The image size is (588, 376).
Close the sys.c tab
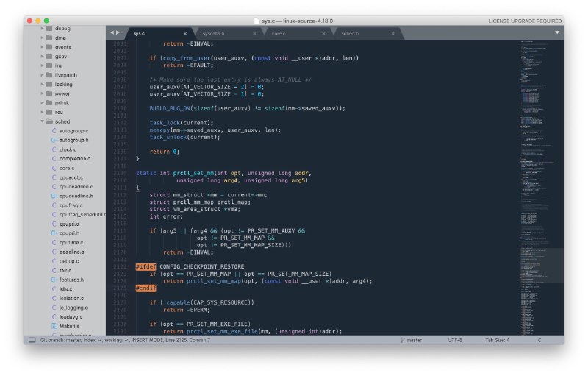tap(185, 34)
